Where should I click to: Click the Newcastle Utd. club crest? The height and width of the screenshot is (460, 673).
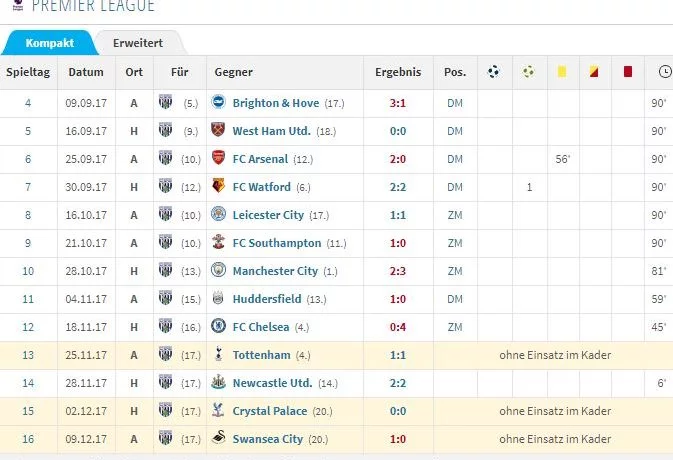pos(219,383)
